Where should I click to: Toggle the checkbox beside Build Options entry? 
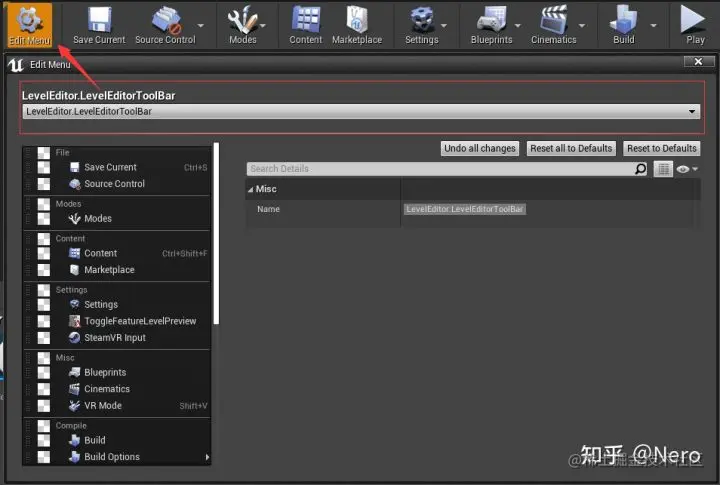coord(44,457)
